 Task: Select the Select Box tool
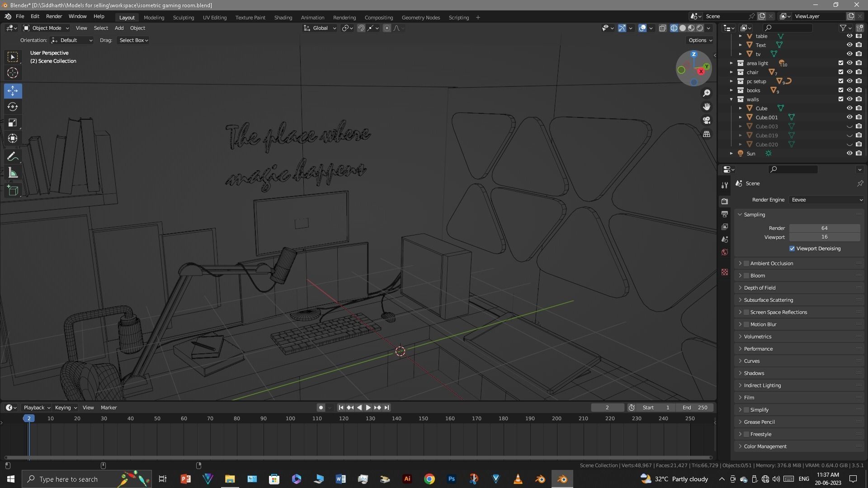coord(13,57)
